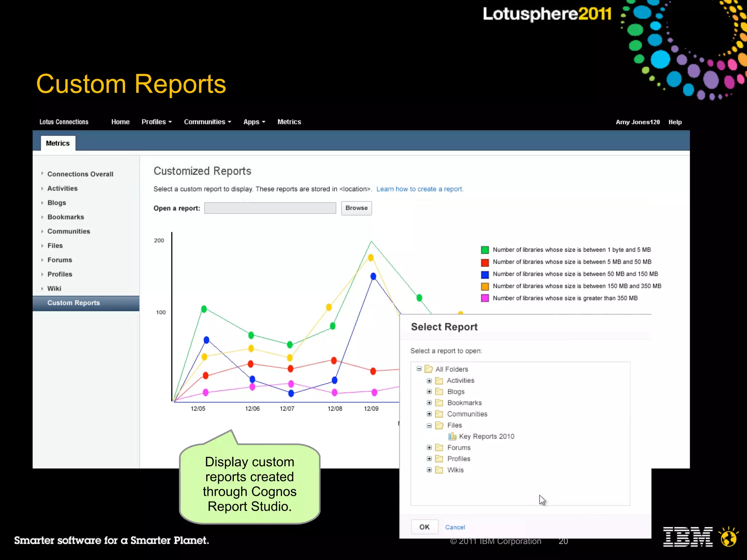Select the Key Reports 2010 report

tap(487, 436)
